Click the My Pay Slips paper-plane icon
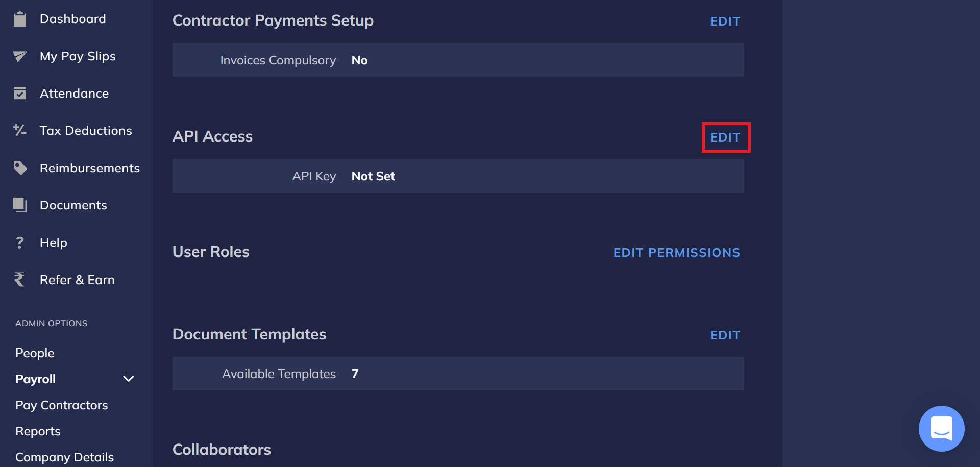This screenshot has height=467, width=980. coord(20,56)
